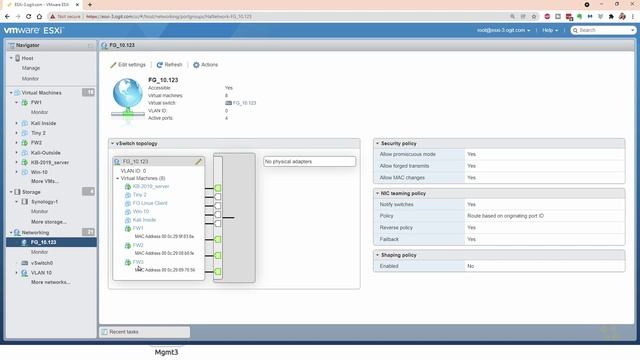Collapse the Virtual Machines tree node
The height and width of the screenshot is (360, 640).
click(11, 93)
